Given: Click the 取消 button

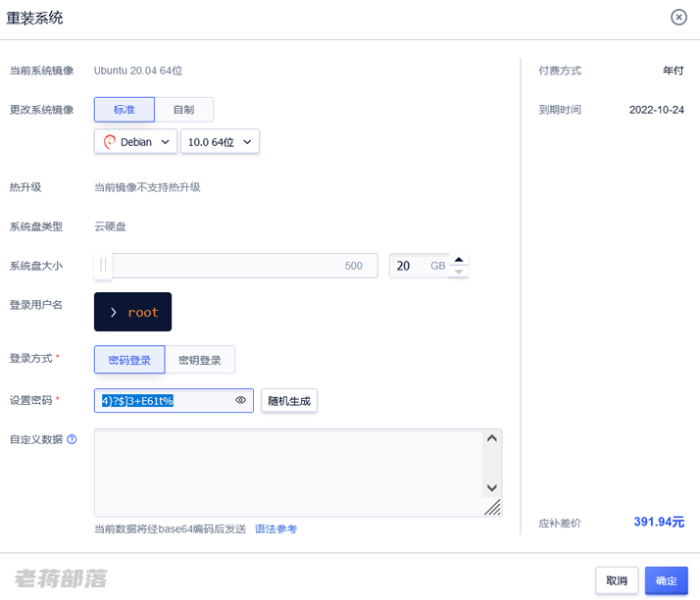Looking at the screenshot, I should tap(617, 580).
